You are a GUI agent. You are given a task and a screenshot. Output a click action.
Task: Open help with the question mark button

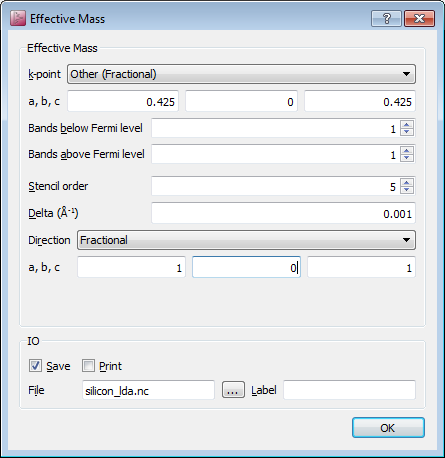point(386,18)
